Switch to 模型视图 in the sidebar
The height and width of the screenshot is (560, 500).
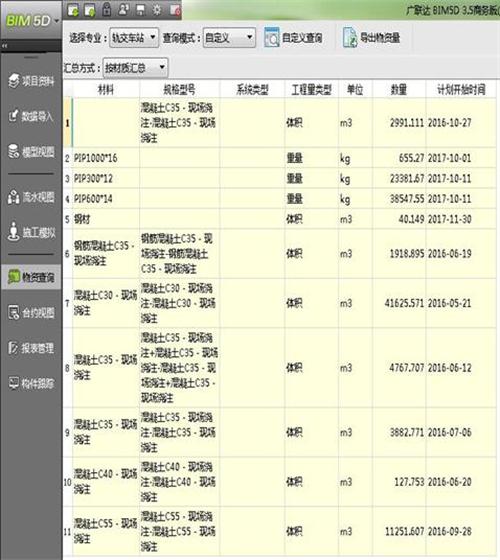coord(31,152)
